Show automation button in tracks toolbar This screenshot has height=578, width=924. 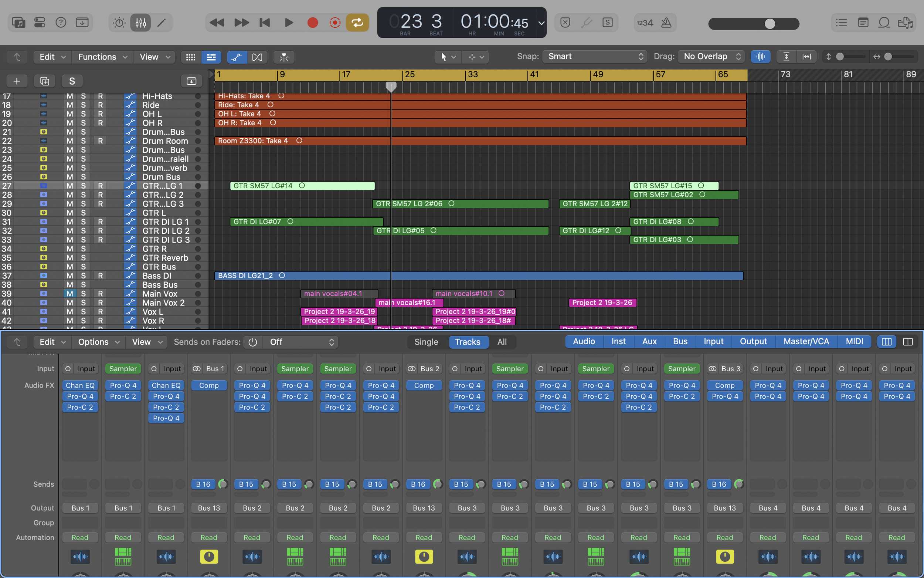click(237, 57)
